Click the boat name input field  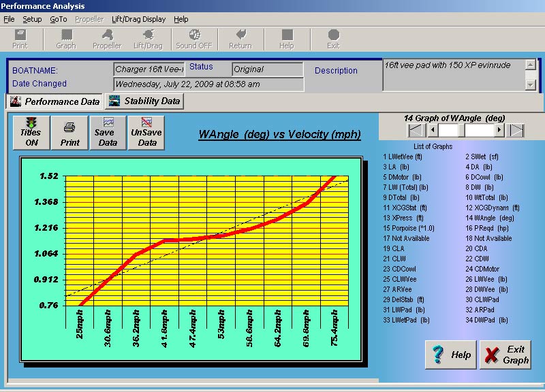pos(149,69)
